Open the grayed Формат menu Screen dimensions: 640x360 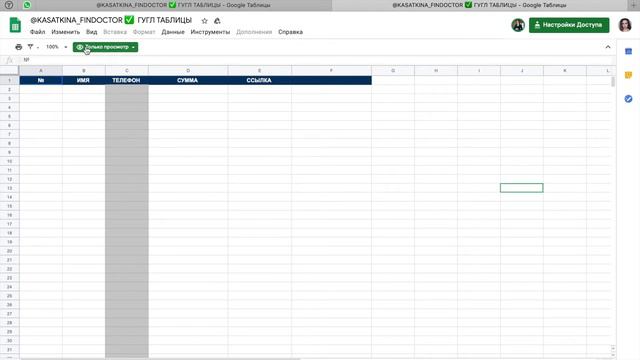coord(144,32)
